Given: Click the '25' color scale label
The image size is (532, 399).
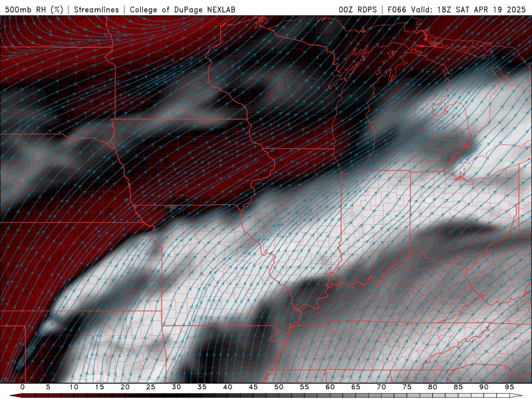Looking at the screenshot, I should tap(151, 387).
